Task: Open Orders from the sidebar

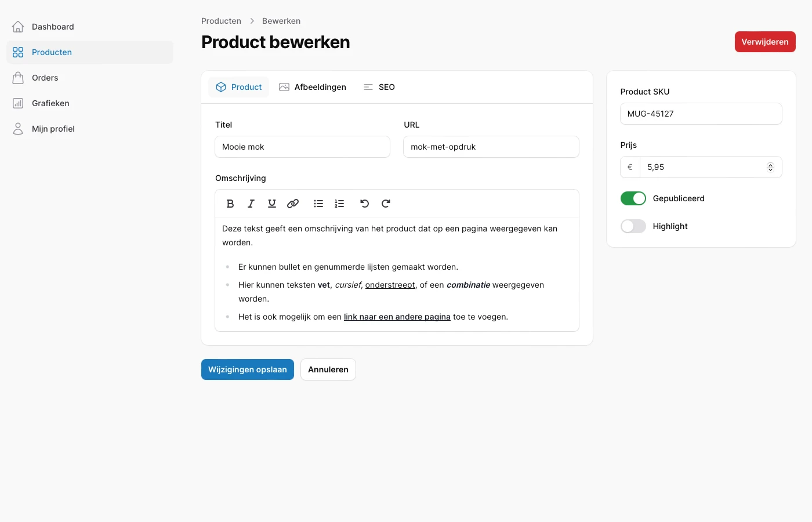Action: coord(45,78)
